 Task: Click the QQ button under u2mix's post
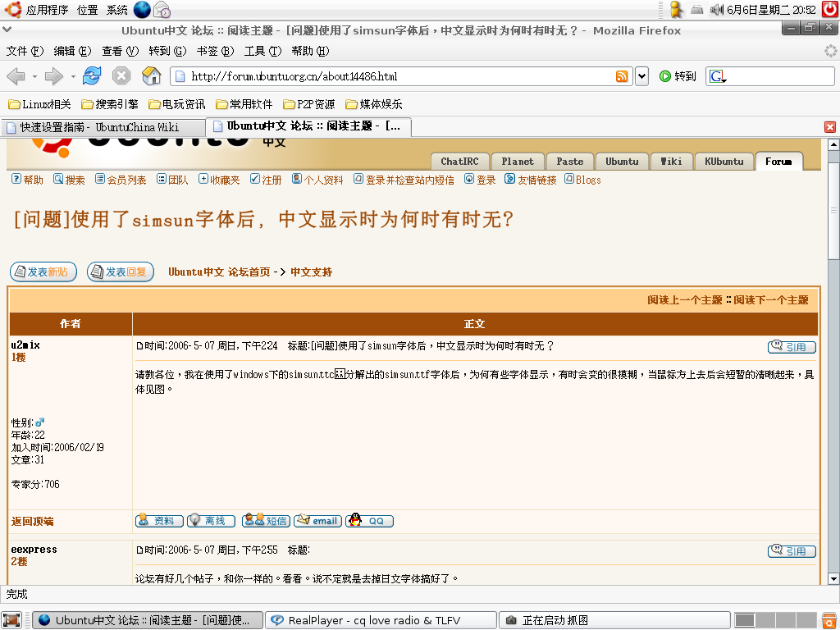pyautogui.click(x=370, y=521)
